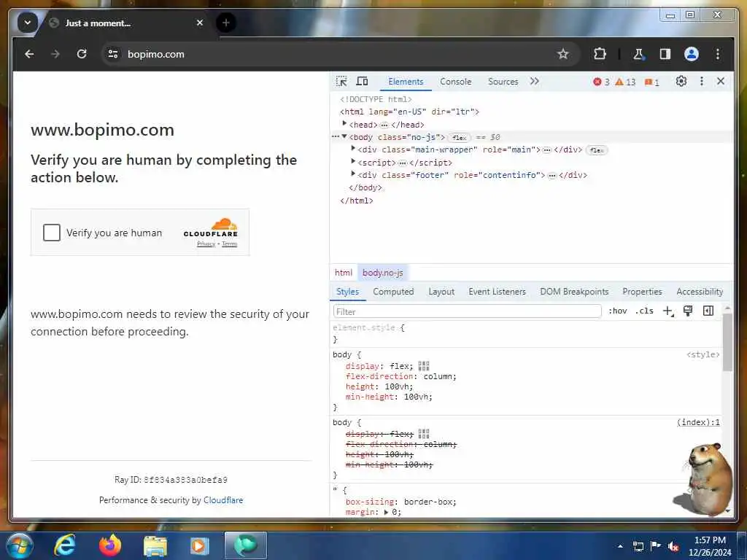
Task: Open the Cloudflare Terms link
Action: click(229, 244)
